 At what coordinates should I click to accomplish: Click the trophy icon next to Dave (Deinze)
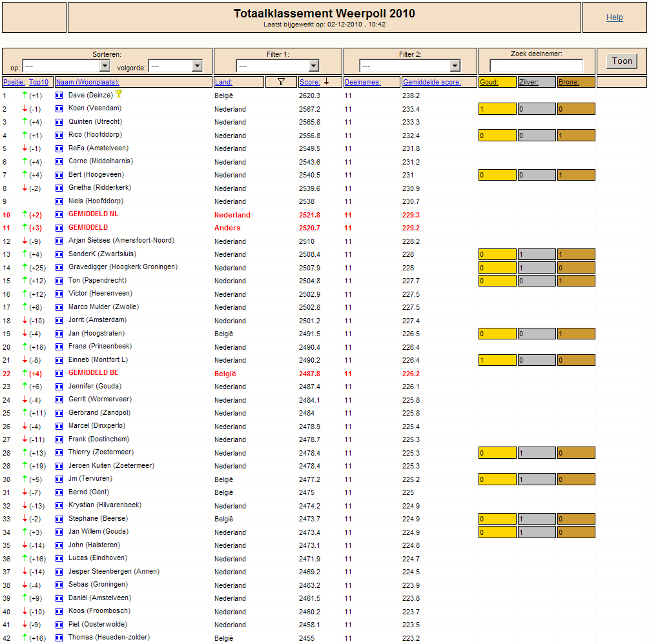pyautogui.click(x=118, y=94)
